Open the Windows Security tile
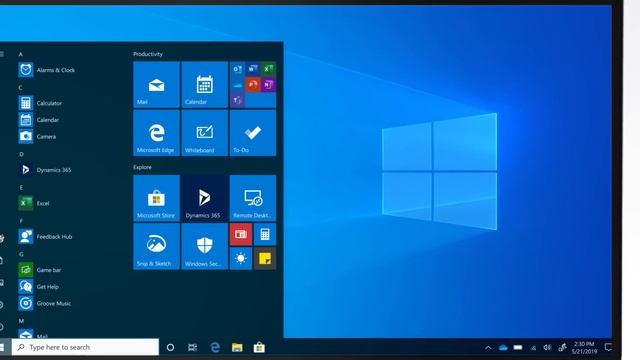 click(204, 247)
